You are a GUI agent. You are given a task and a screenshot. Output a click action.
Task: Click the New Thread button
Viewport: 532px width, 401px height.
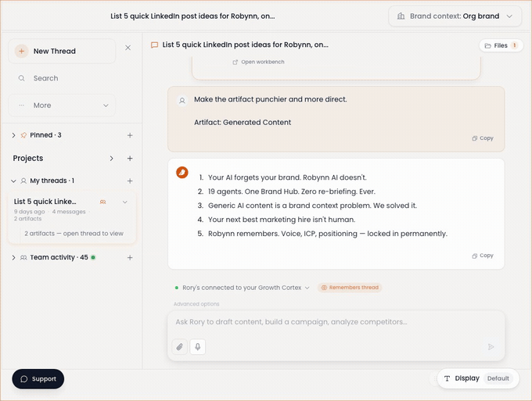click(62, 51)
